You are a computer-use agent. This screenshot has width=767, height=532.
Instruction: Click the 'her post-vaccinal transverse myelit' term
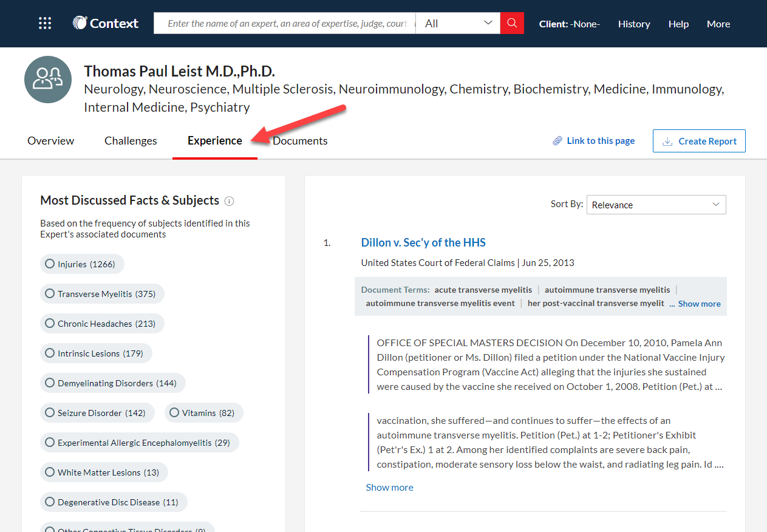click(x=596, y=303)
